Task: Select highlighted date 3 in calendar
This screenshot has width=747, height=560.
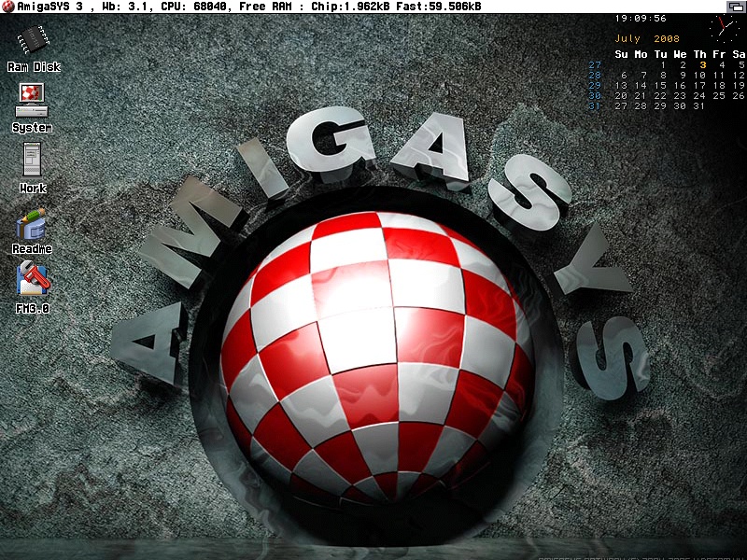Action: coord(703,65)
